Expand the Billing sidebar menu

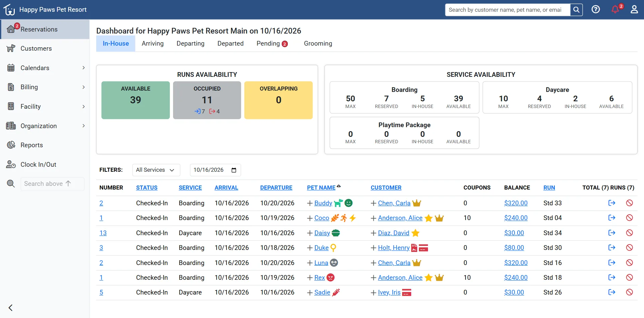[x=45, y=87]
